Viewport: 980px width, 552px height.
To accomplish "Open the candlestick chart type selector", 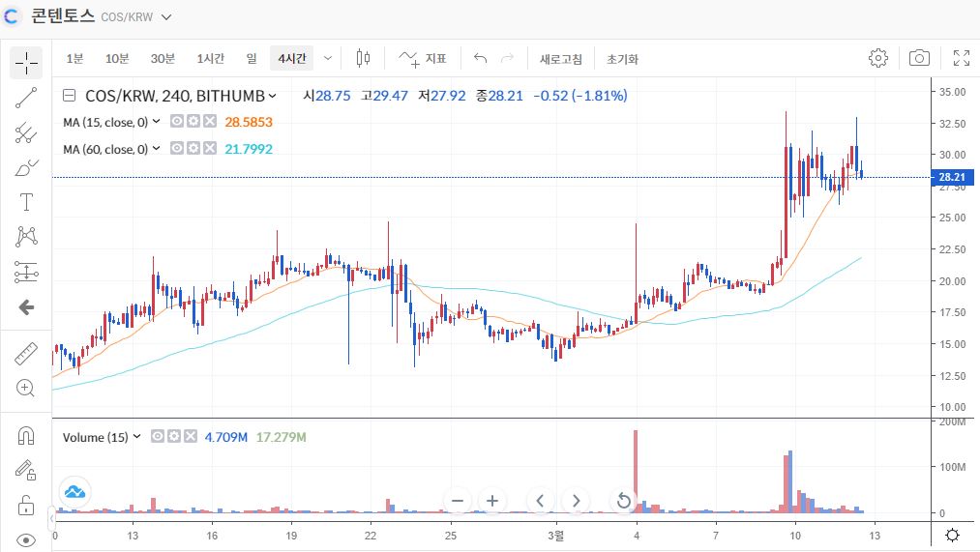I will [x=363, y=58].
